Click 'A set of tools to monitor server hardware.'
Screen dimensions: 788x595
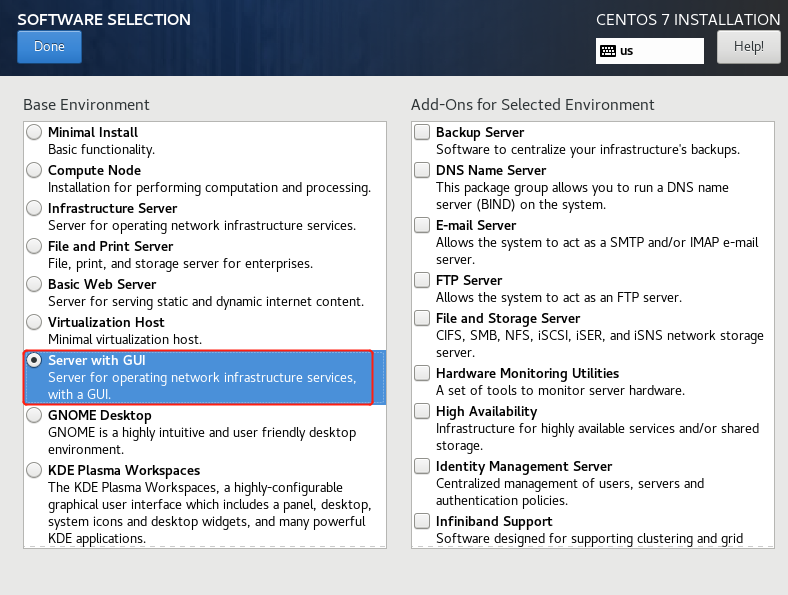click(560, 391)
